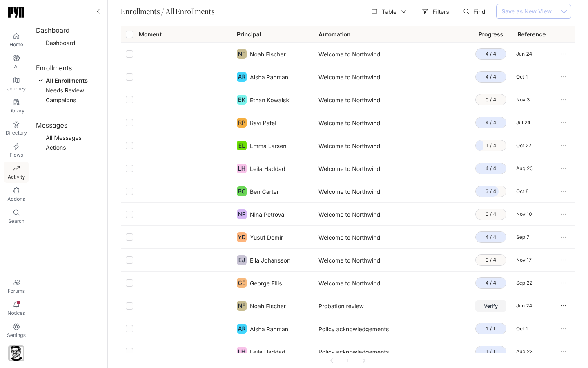Sort by the Principal column header
The image size is (588, 368).
tap(249, 34)
